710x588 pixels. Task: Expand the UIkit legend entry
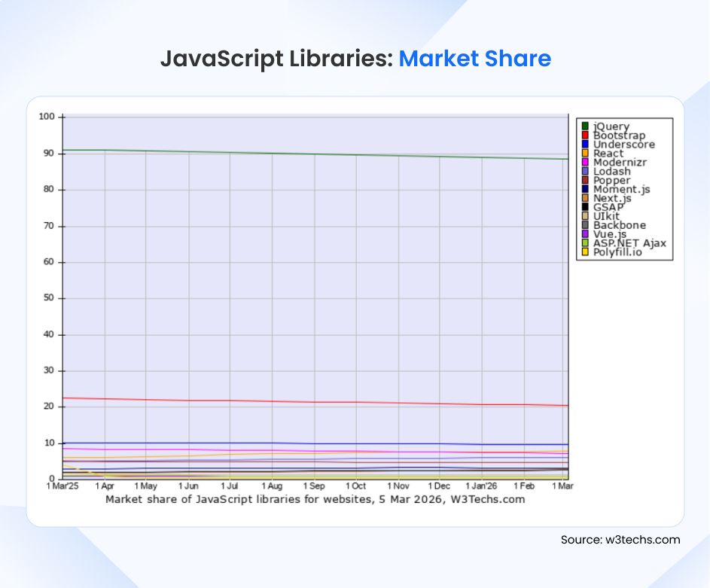pyautogui.click(x=606, y=216)
